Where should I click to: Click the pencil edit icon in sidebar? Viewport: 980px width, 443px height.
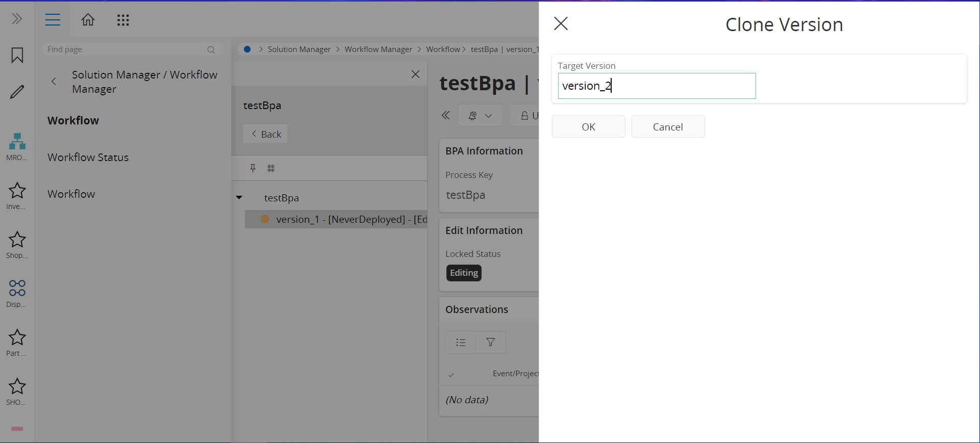point(17,92)
